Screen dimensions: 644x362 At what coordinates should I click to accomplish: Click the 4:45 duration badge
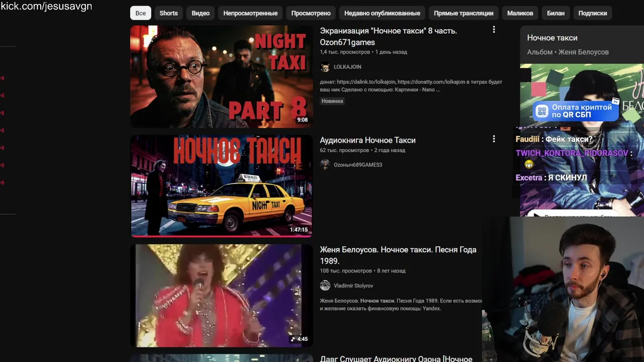[x=300, y=339]
